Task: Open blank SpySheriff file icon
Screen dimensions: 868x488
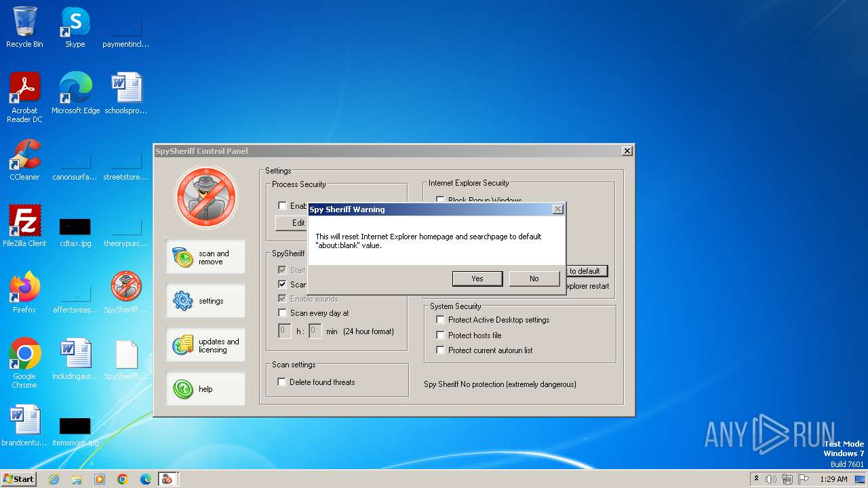Action: tap(126, 359)
